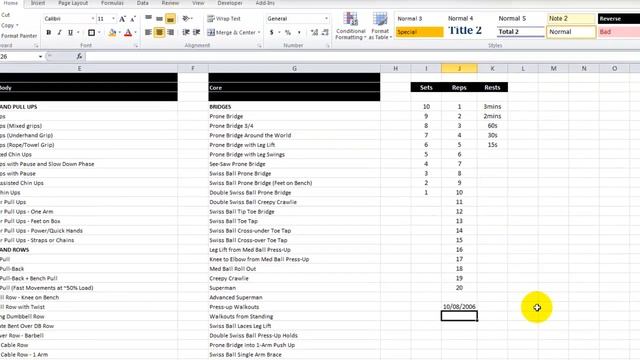The width and height of the screenshot is (640, 360).
Task: Switch to the Insert ribbon tab
Action: (38, 3)
